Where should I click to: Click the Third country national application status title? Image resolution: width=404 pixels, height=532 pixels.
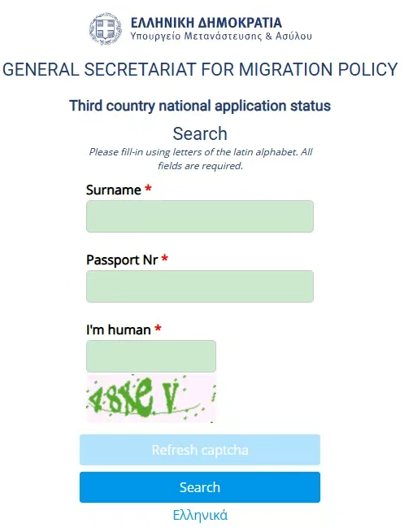click(200, 106)
